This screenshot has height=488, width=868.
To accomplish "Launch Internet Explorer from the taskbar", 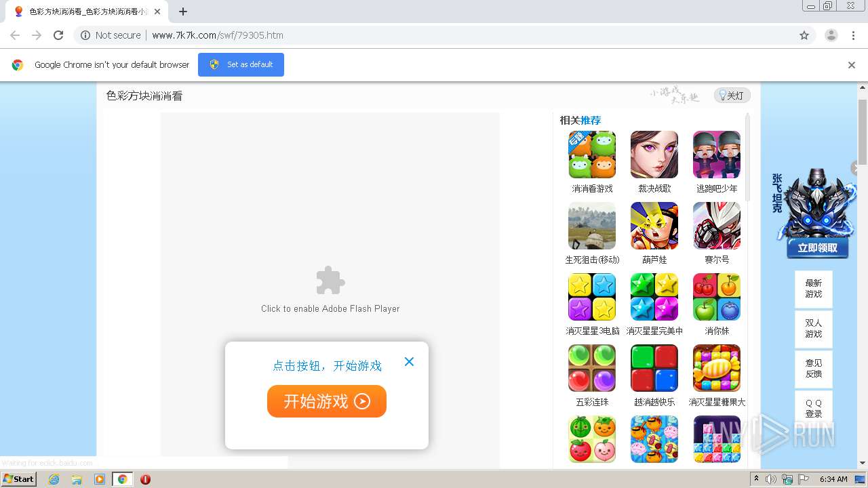I will pyautogui.click(x=54, y=479).
